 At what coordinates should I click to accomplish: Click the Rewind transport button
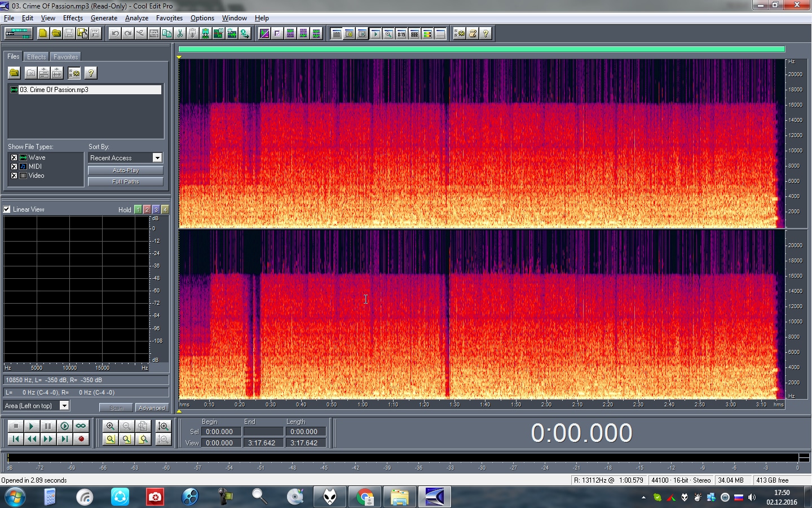tap(32, 439)
